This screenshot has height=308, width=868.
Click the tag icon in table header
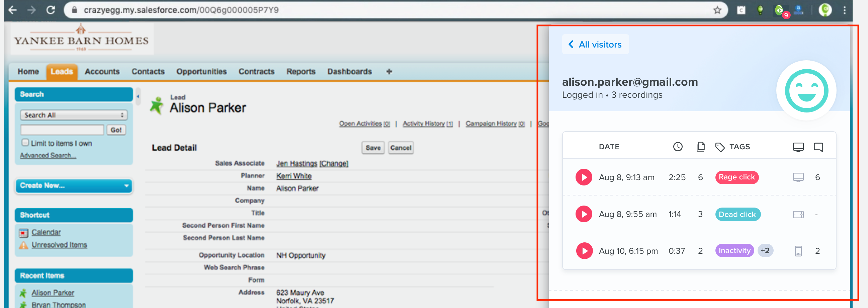coord(720,147)
